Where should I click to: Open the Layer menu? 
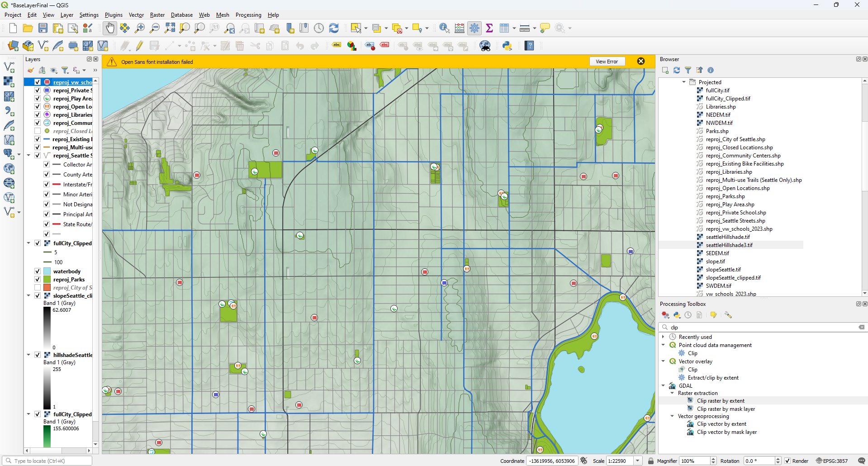pos(67,15)
